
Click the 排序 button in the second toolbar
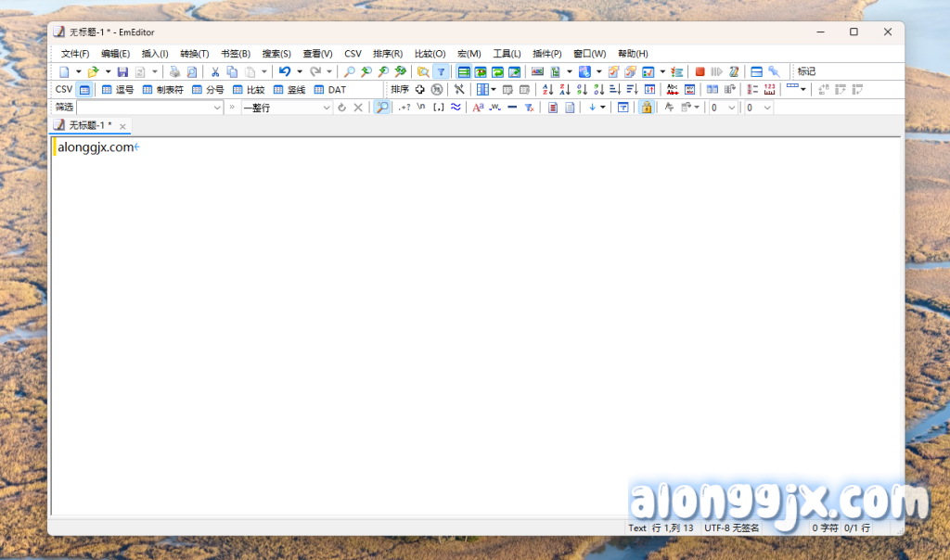tap(399, 89)
